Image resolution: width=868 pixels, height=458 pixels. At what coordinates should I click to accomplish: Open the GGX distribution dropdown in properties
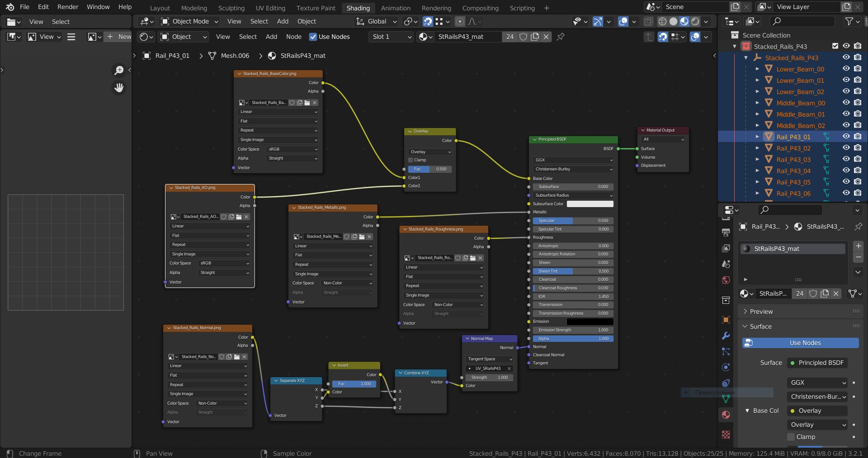tap(817, 382)
